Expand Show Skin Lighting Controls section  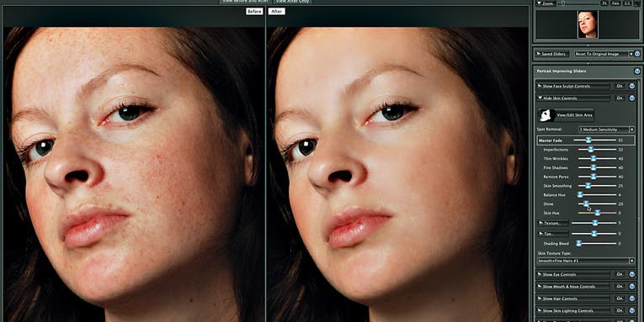(573, 310)
